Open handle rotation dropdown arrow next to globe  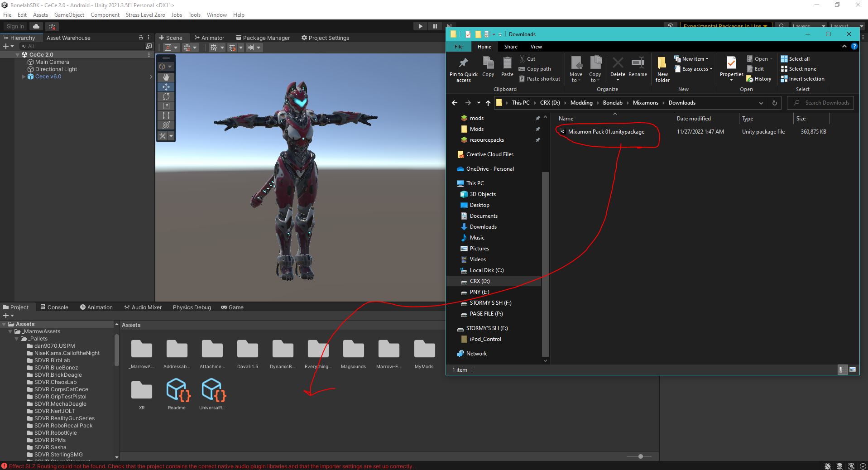(195, 48)
